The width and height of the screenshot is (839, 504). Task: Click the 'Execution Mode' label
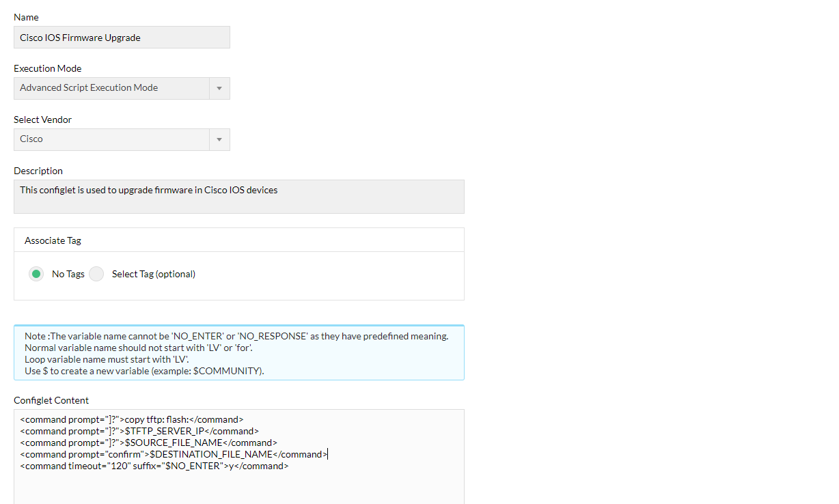48,68
